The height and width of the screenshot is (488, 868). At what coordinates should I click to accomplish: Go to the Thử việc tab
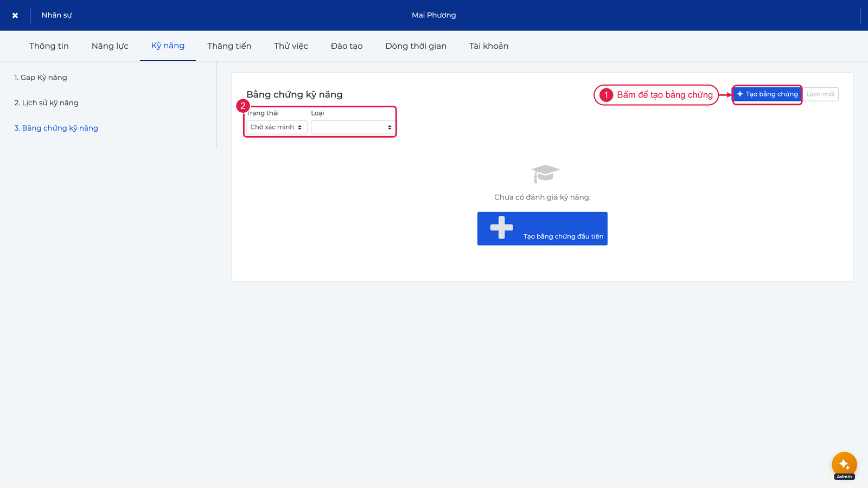point(291,46)
